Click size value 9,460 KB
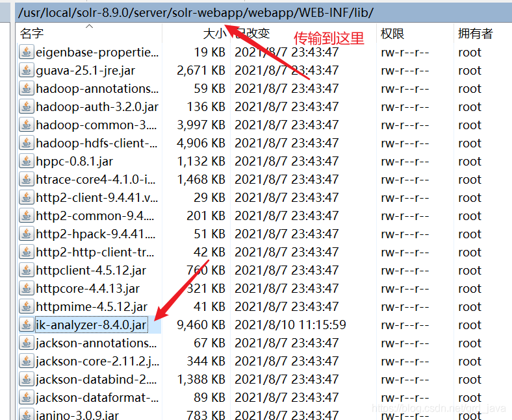512x420 pixels. click(x=201, y=325)
